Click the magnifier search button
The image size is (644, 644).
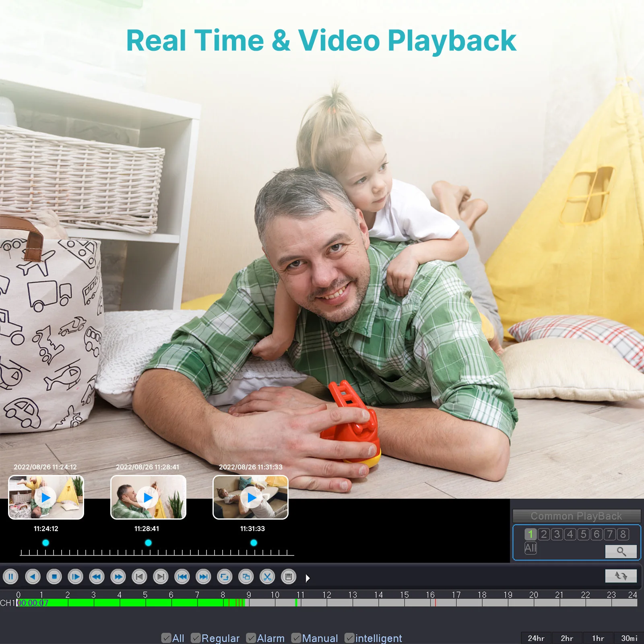pos(621,551)
